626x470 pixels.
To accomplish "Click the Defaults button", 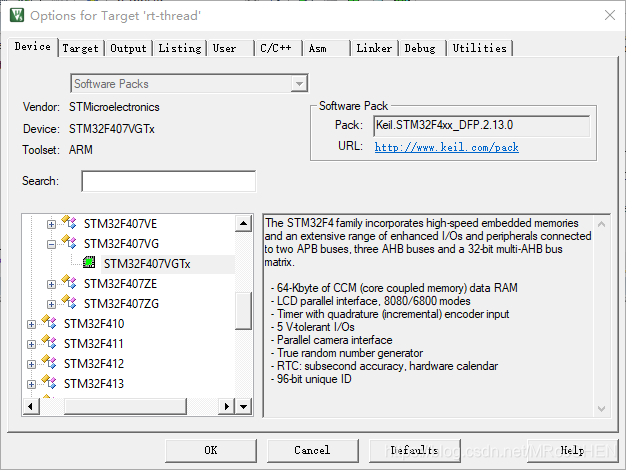I will [414, 450].
